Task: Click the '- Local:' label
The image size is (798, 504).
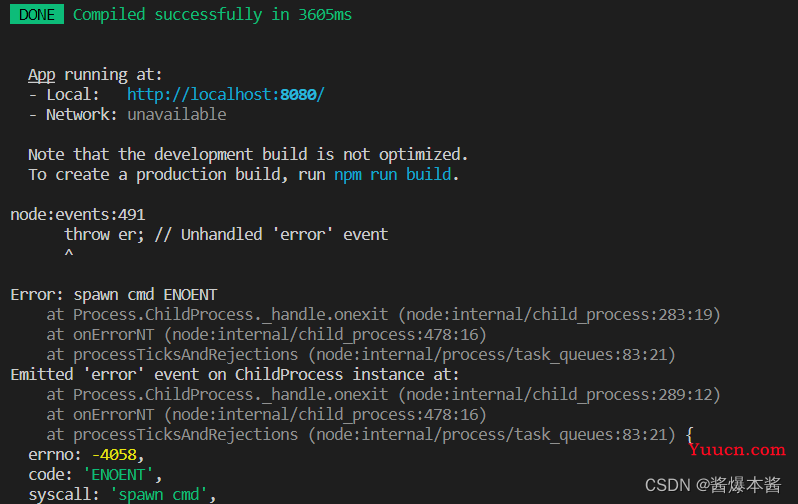Action: 64,95
